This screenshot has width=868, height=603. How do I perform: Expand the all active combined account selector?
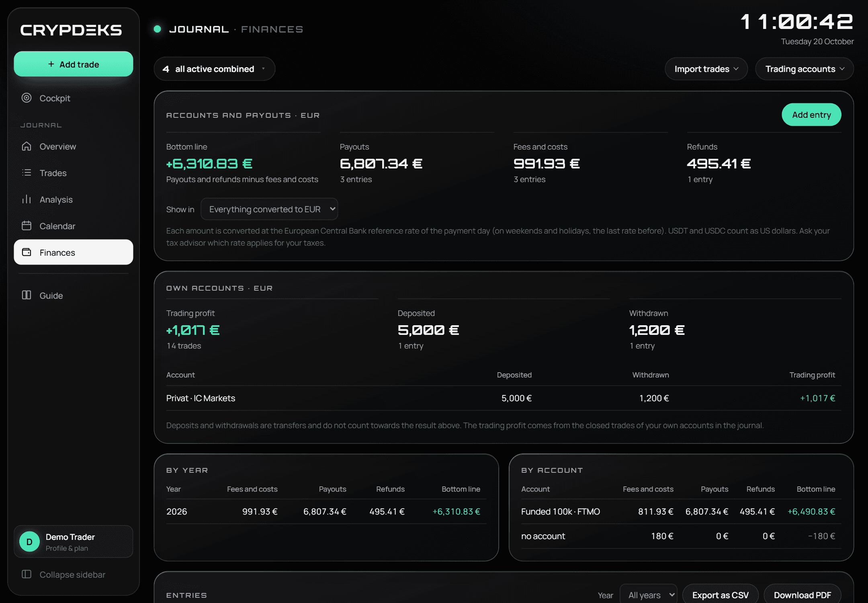click(214, 69)
